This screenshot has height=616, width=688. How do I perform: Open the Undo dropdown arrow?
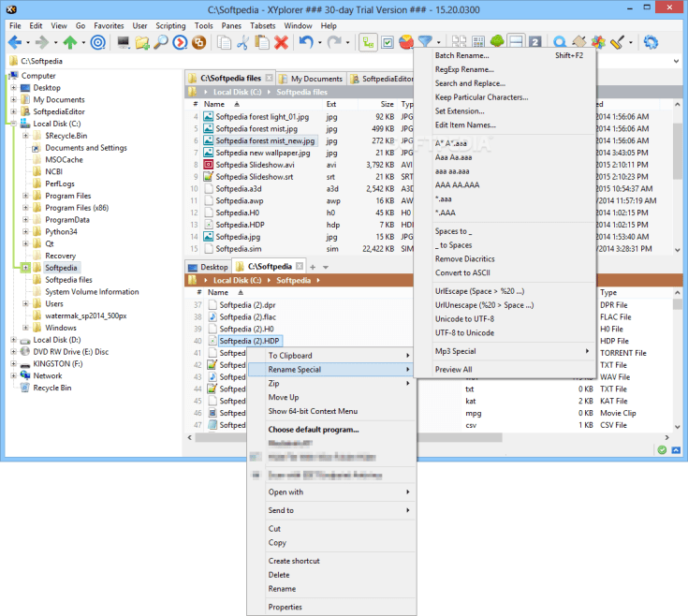tap(320, 43)
